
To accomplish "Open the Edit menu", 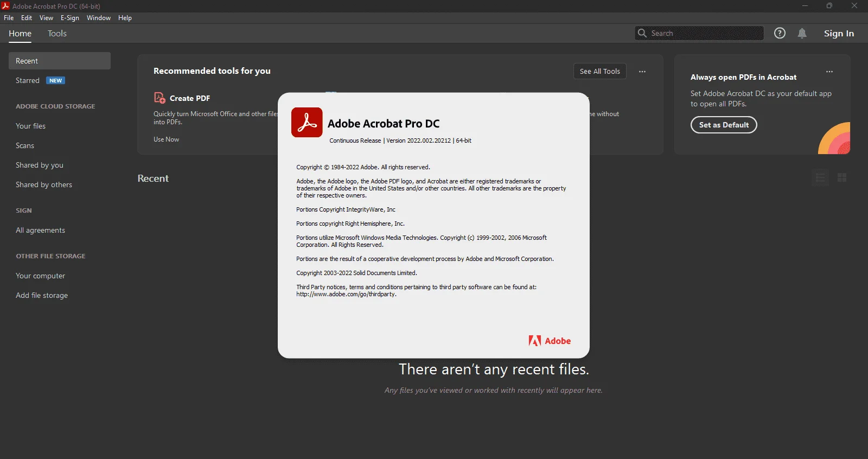I will click(27, 18).
